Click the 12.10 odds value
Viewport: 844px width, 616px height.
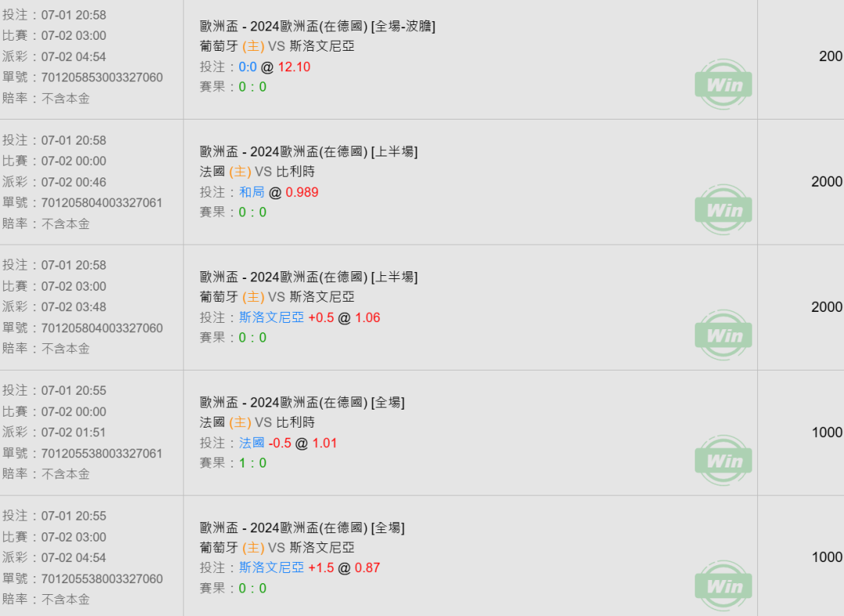point(294,66)
